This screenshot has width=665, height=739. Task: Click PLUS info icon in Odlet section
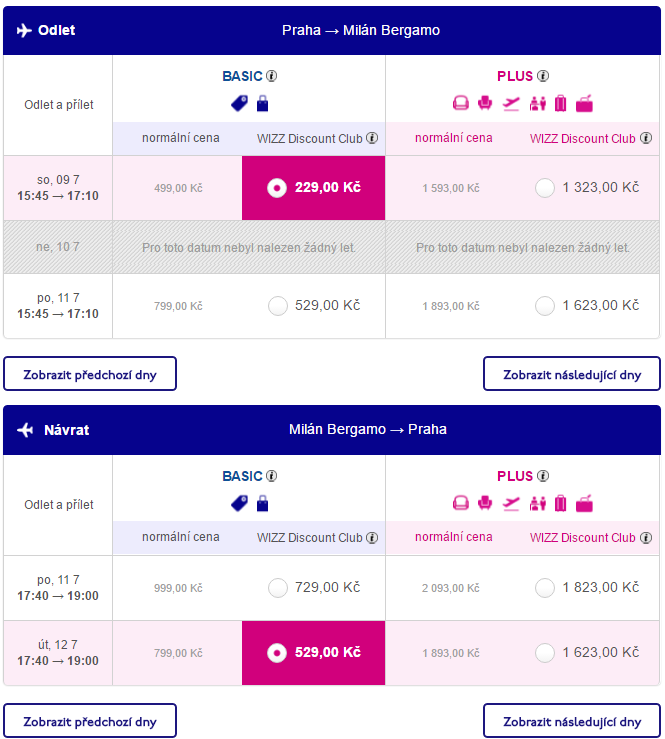(x=543, y=76)
